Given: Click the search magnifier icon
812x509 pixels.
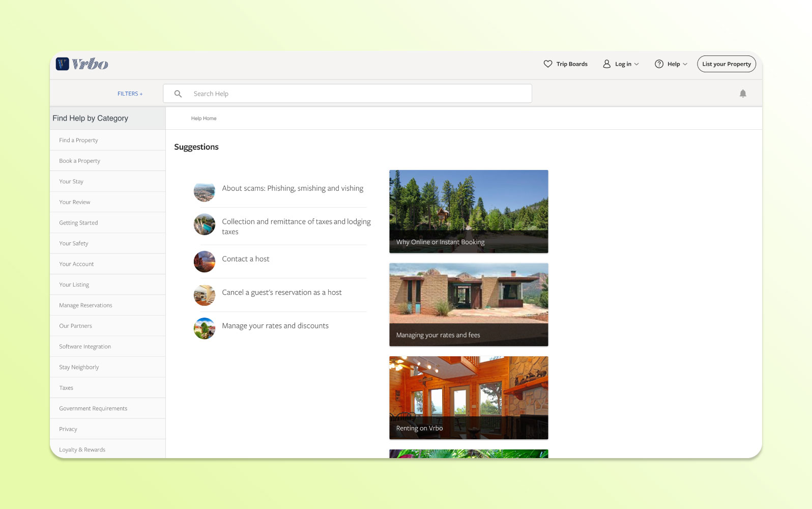Looking at the screenshot, I should click(x=178, y=94).
